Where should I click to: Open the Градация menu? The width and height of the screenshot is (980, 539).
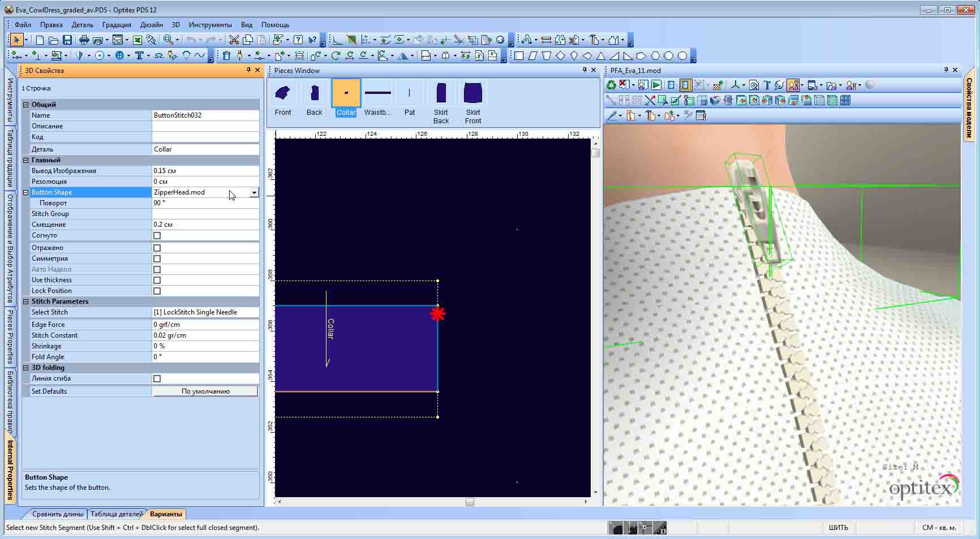click(x=117, y=25)
